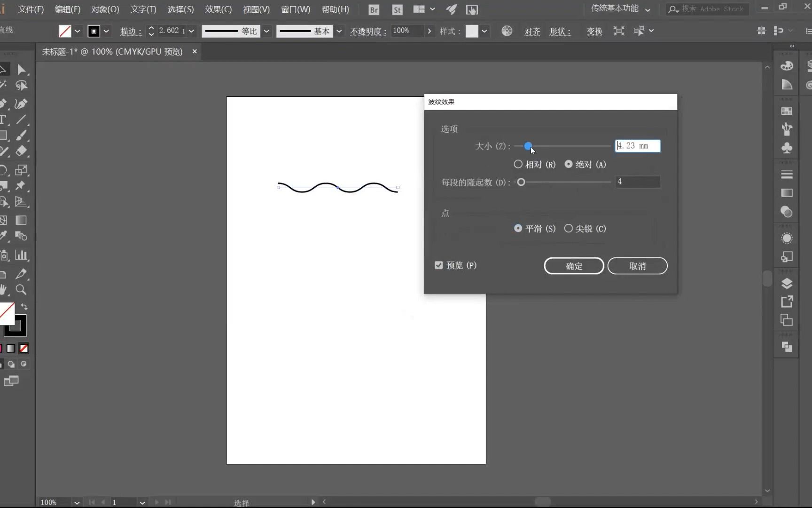Select the Eraser tool
The height and width of the screenshot is (508, 812).
click(x=21, y=151)
